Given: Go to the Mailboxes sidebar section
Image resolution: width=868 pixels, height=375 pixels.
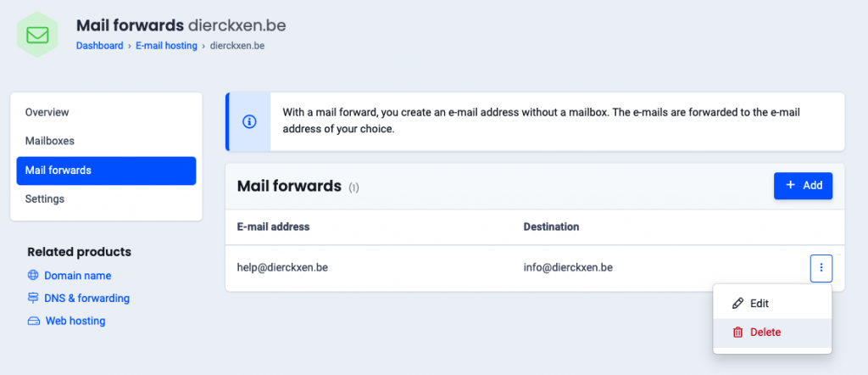Looking at the screenshot, I should pos(50,141).
